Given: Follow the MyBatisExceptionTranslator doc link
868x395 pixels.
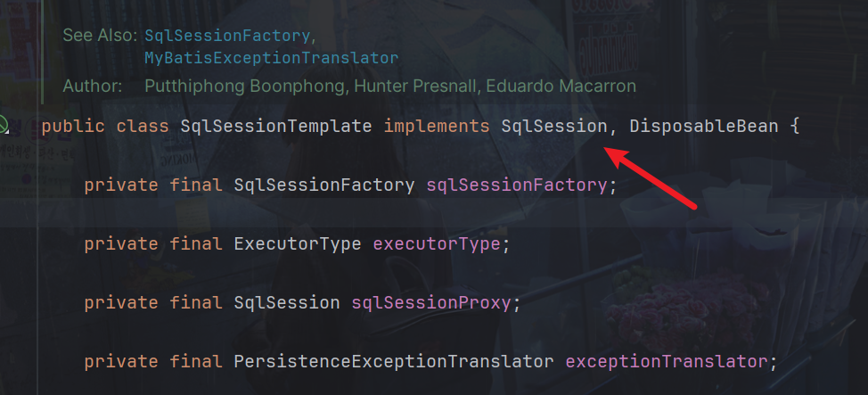Looking at the screenshot, I should [x=271, y=58].
